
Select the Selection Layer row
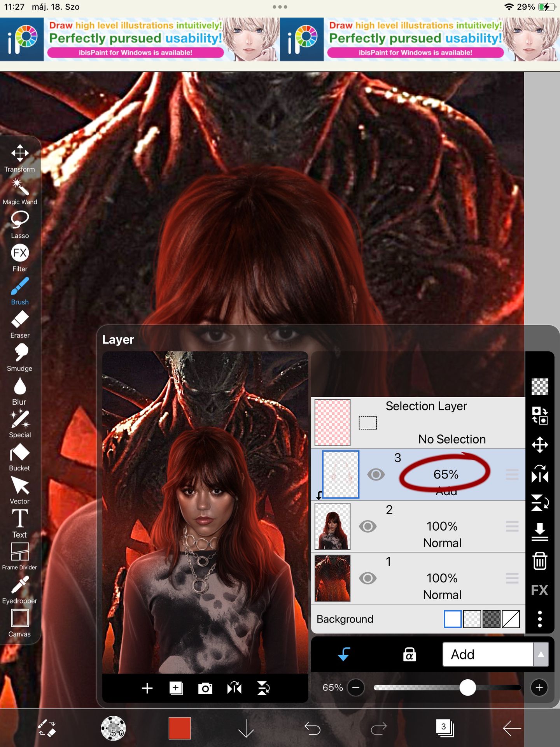click(418, 423)
